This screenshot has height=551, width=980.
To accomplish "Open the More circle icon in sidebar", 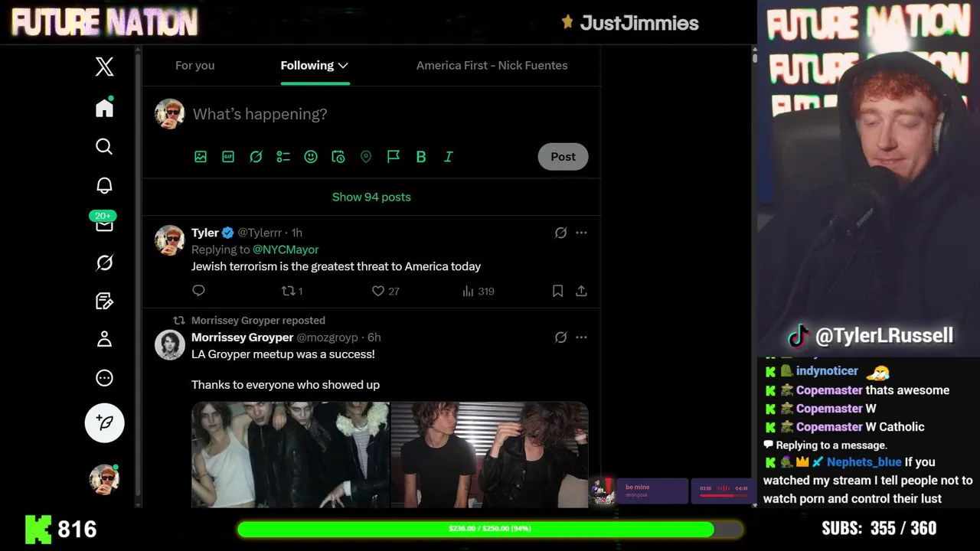I will 104,378.
